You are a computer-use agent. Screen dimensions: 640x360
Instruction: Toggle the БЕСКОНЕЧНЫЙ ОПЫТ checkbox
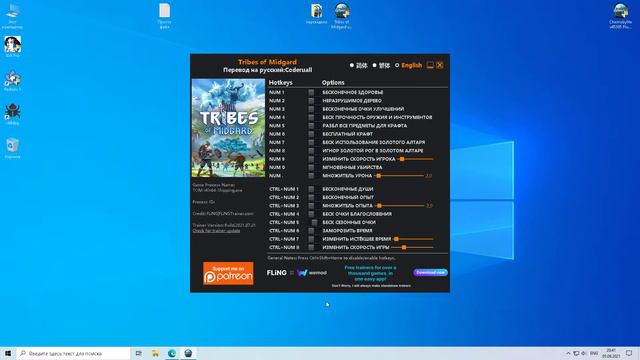point(311,197)
